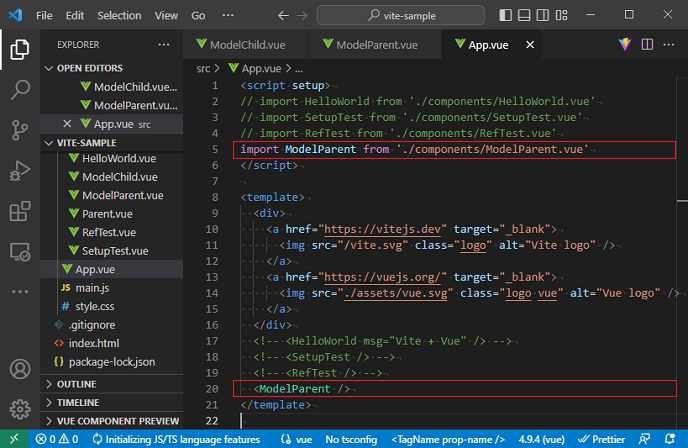Screen dimensions: 688x448
Task: Click the Vite icon in editor toolbar
Action: point(625,44)
